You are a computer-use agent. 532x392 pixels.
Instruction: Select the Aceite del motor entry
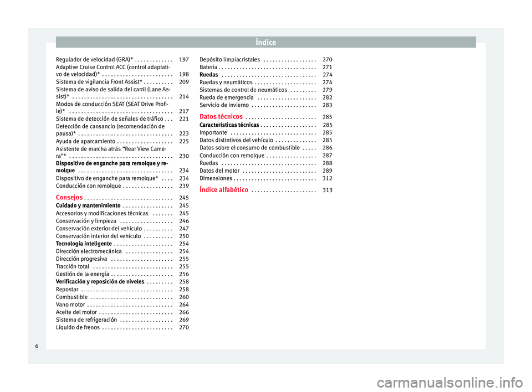tap(77, 312)
